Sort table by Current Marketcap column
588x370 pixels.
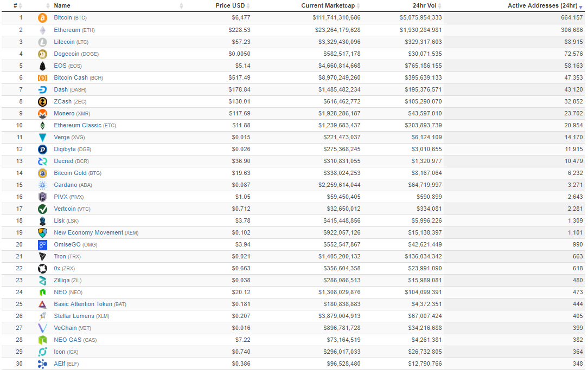[330, 5]
